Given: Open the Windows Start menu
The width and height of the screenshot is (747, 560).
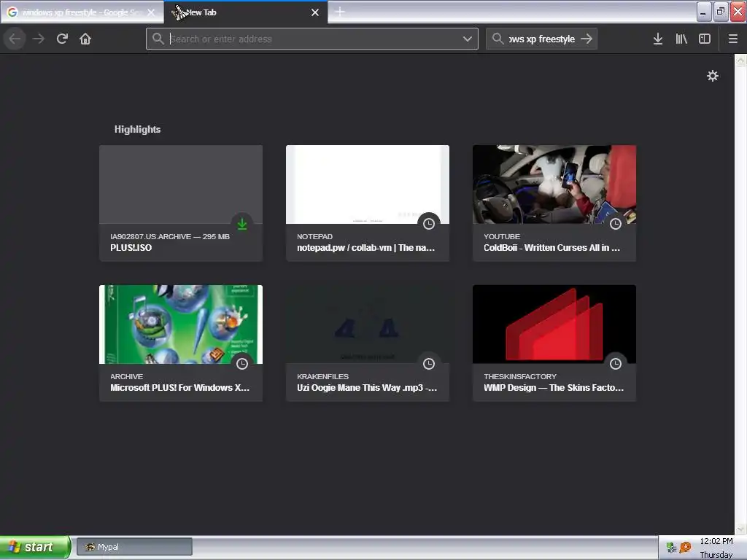Looking at the screenshot, I should tap(35, 547).
